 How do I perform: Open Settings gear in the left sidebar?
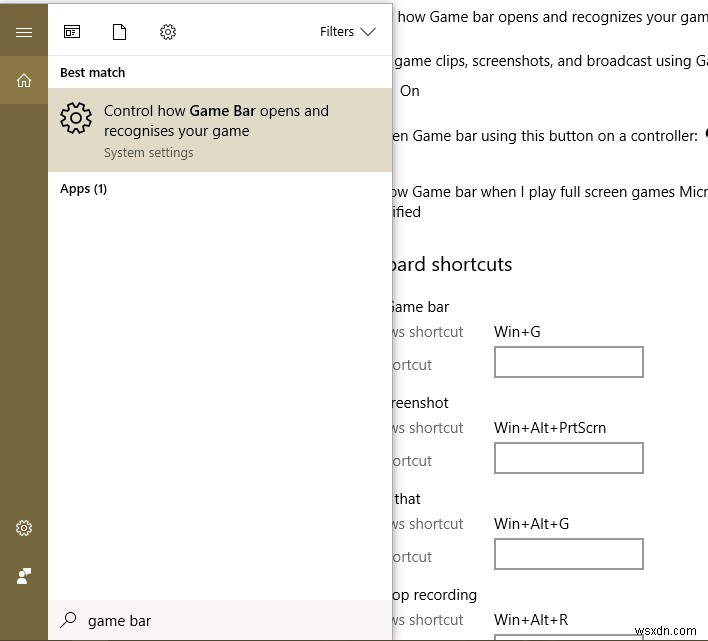[23, 528]
